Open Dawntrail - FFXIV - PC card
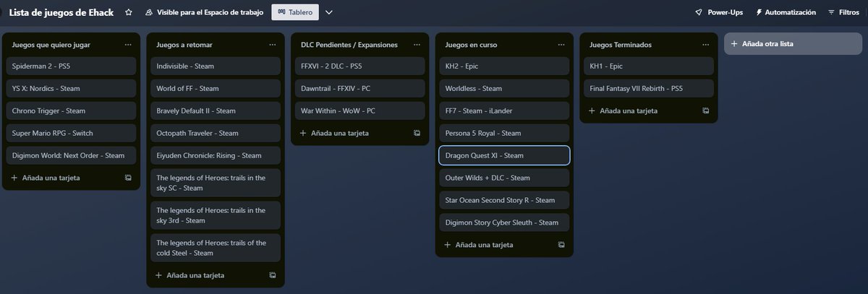 pos(360,89)
